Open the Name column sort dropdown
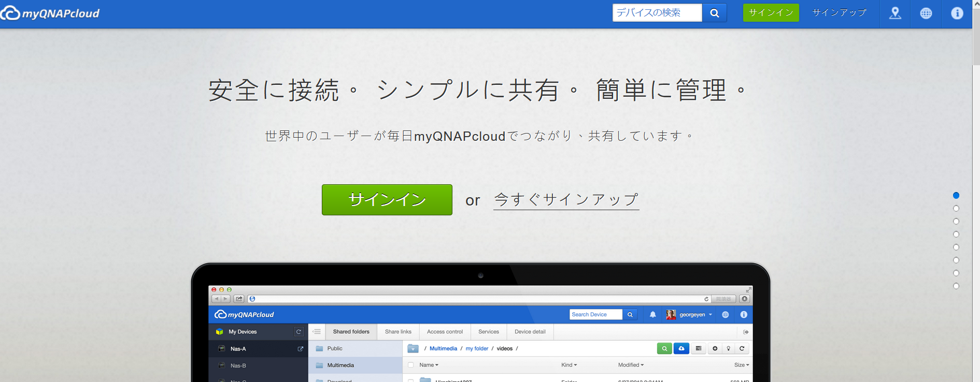This screenshot has height=382, width=980. (429, 365)
